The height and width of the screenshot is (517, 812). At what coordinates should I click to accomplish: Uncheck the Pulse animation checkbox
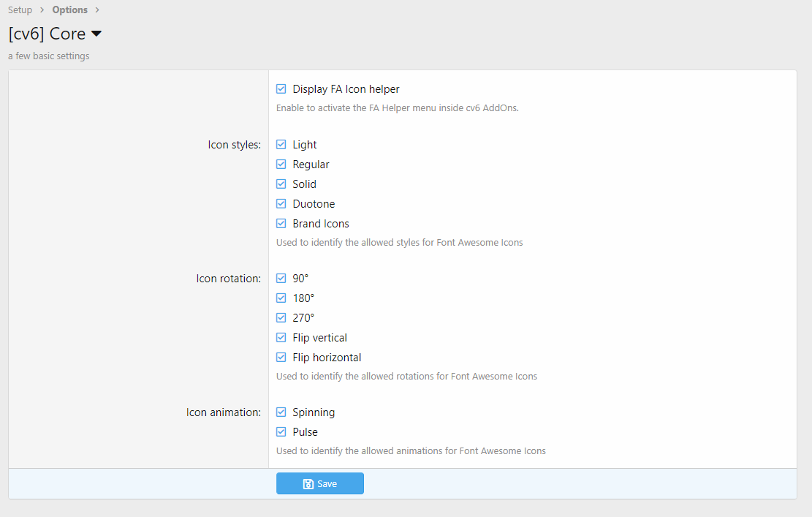tap(281, 432)
